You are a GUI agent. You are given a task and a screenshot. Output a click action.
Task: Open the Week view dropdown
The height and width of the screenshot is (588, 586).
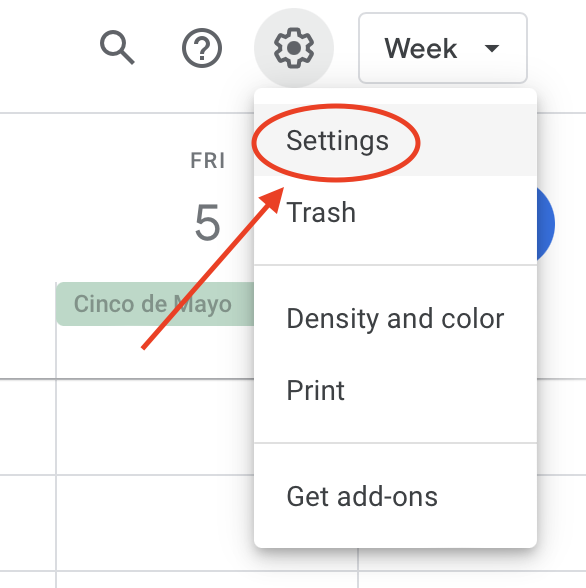443,48
